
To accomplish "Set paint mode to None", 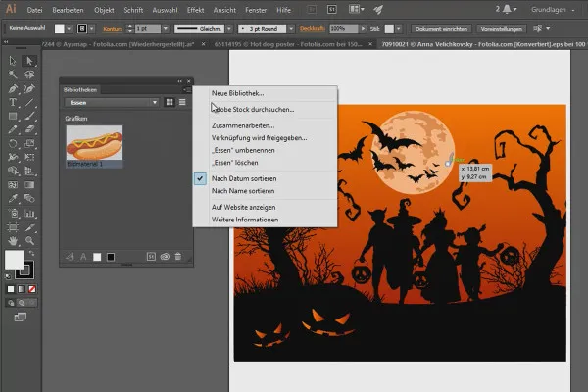I will [32, 289].
